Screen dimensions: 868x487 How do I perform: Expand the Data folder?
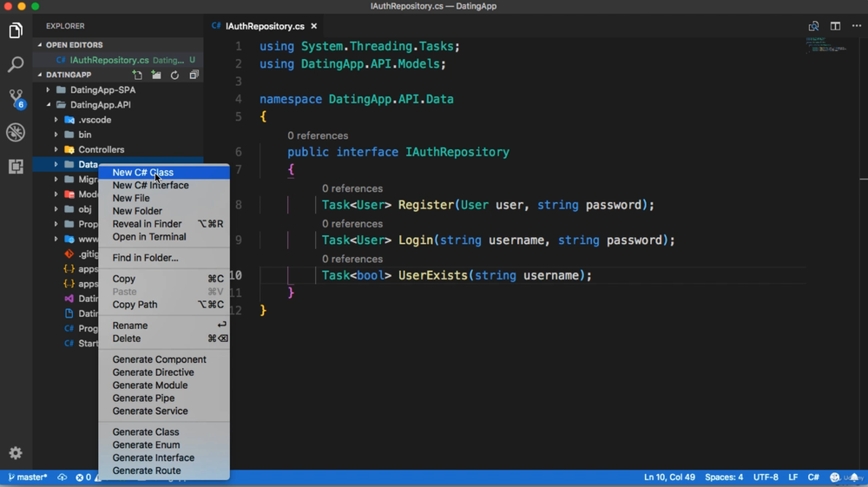point(56,164)
